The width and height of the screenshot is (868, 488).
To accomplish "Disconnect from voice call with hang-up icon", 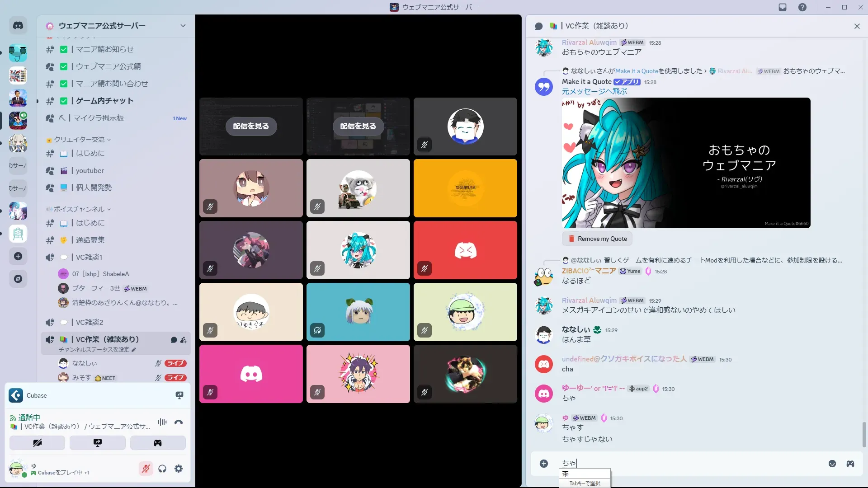I will point(179,422).
